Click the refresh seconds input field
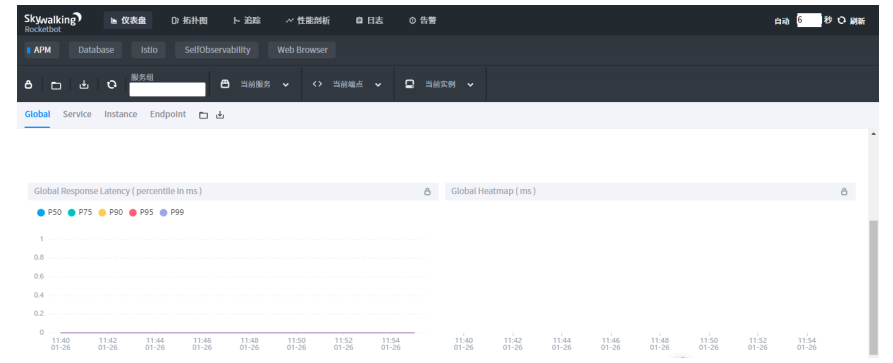Screen dimensions: 893x363 pos(809,20)
